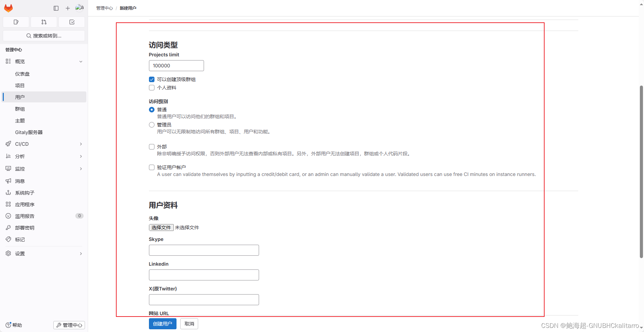Click the page vertical scrollbar
644x332 pixels.
pos(641,172)
